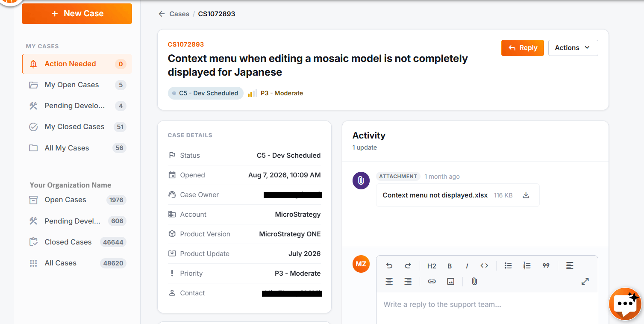Insert a numbered list
The height and width of the screenshot is (324, 644).
point(527,266)
